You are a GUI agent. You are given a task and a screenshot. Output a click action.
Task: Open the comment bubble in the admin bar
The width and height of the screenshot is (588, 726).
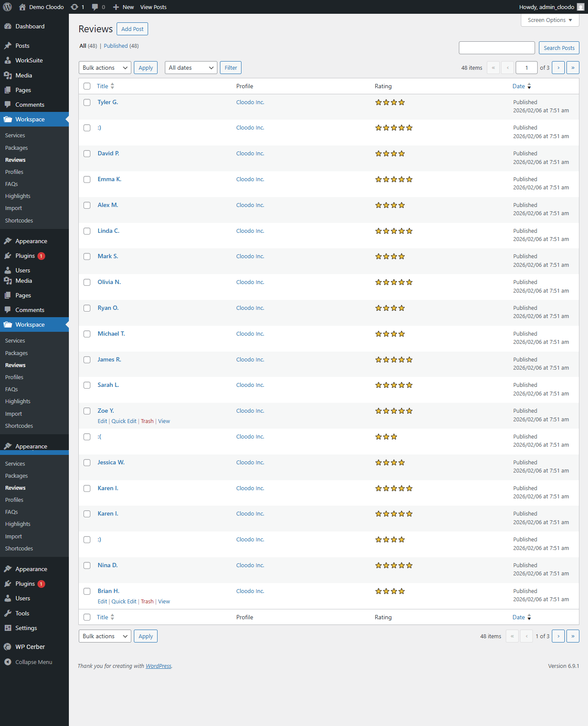95,7
